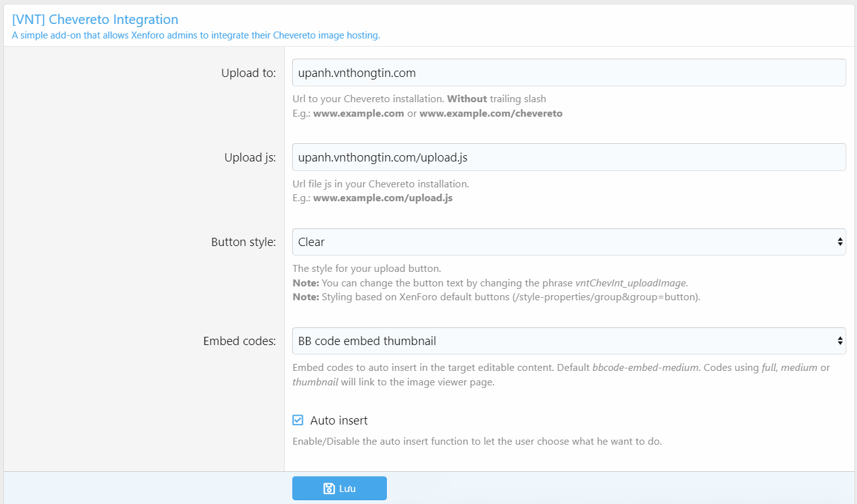Click the arrow icon on Button style select

pyautogui.click(x=840, y=242)
